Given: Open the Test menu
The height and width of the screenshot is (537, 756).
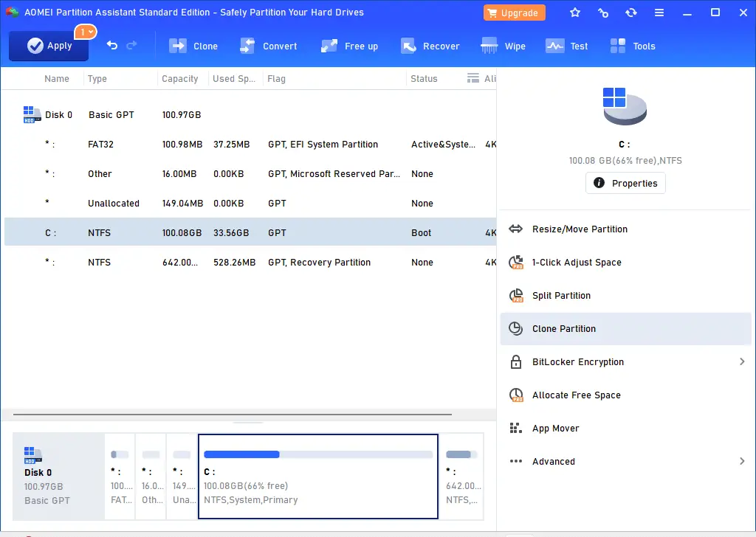Looking at the screenshot, I should 566,46.
